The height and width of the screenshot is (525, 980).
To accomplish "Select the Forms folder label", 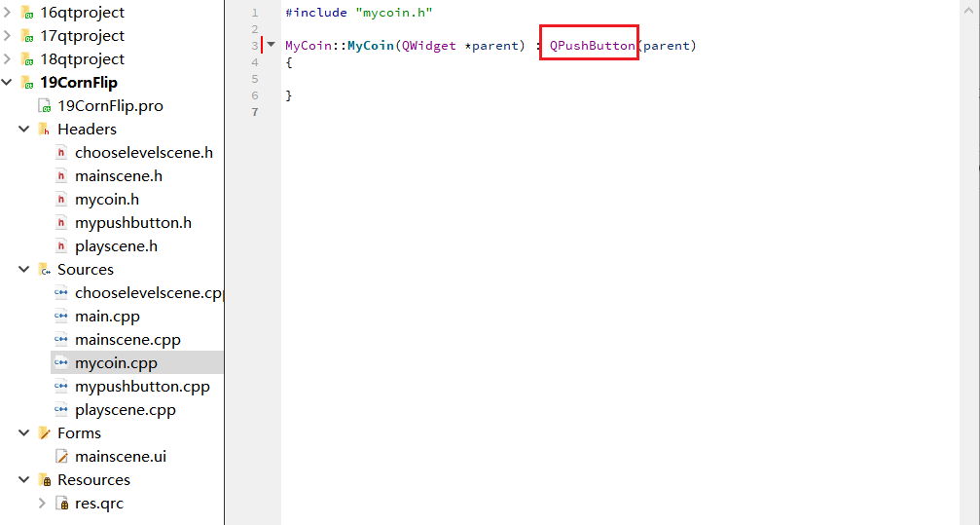I will pos(80,433).
